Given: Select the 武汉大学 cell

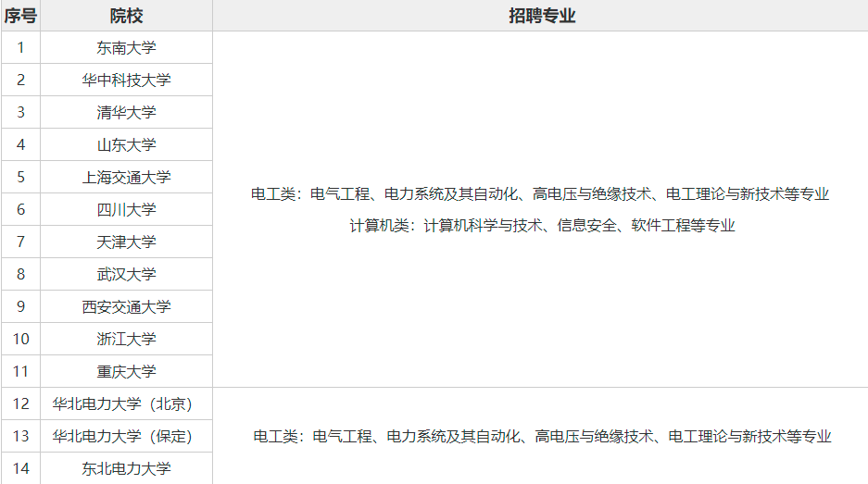Looking at the screenshot, I should click(x=126, y=274).
